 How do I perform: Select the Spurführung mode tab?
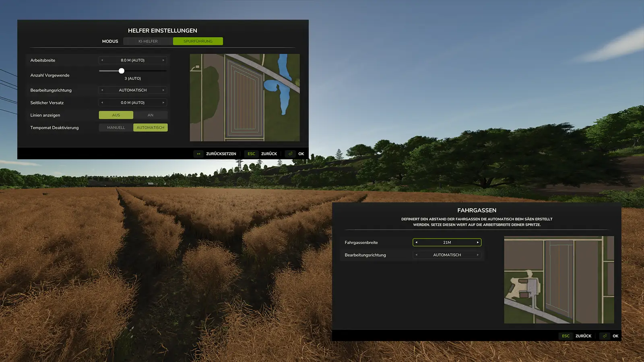(198, 41)
